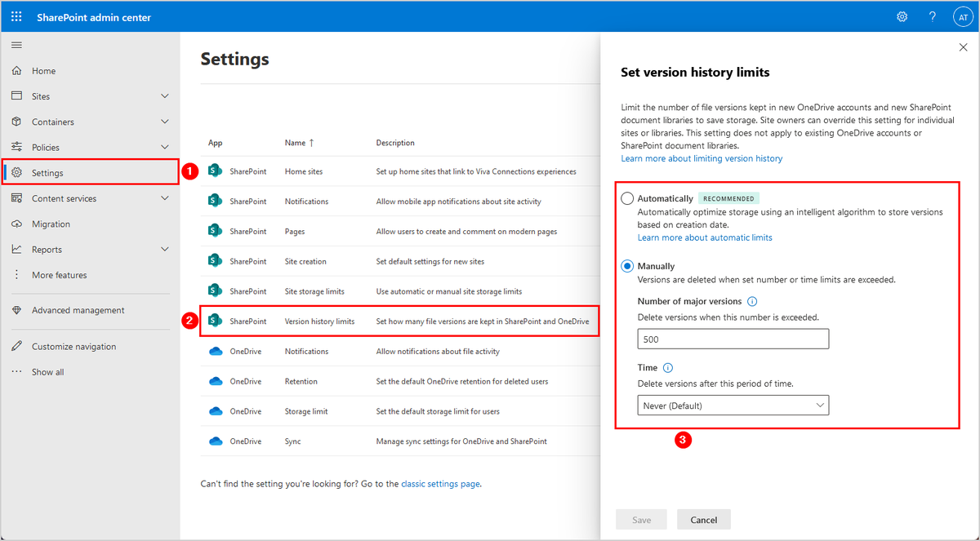This screenshot has height=541, width=980.
Task: Click the App column header
Action: coord(216,143)
